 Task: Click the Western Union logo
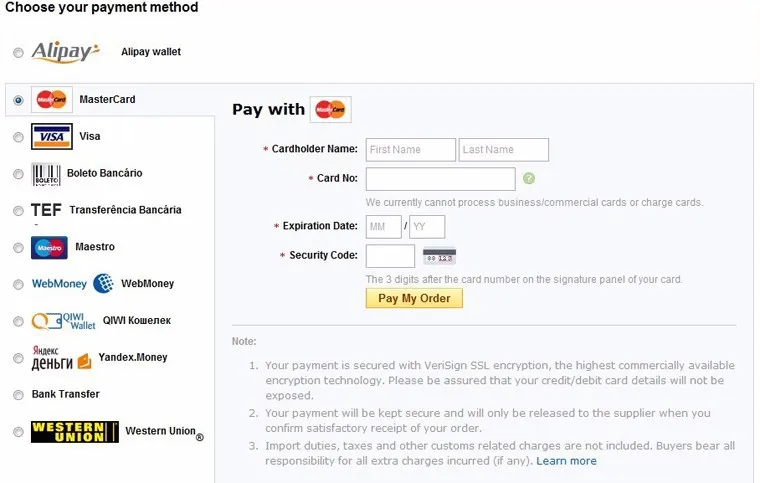[x=75, y=432]
